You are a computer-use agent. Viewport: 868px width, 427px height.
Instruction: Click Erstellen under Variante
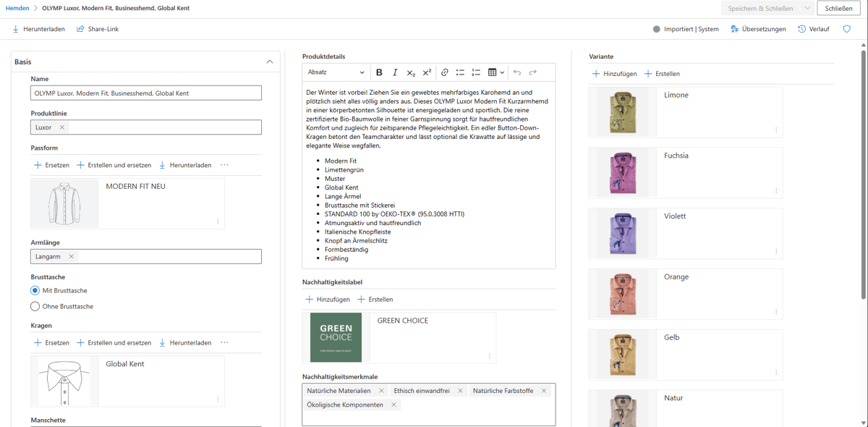click(661, 74)
